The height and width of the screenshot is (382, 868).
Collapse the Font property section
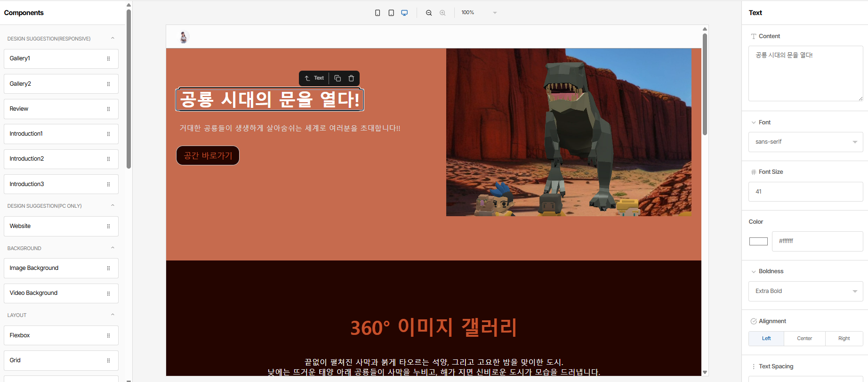tap(754, 122)
